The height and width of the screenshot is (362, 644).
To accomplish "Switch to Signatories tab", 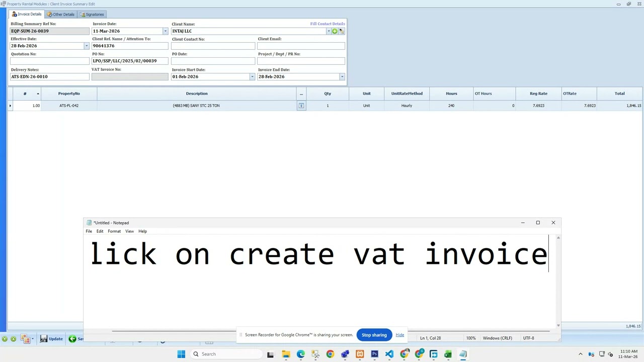I will [x=93, y=14].
